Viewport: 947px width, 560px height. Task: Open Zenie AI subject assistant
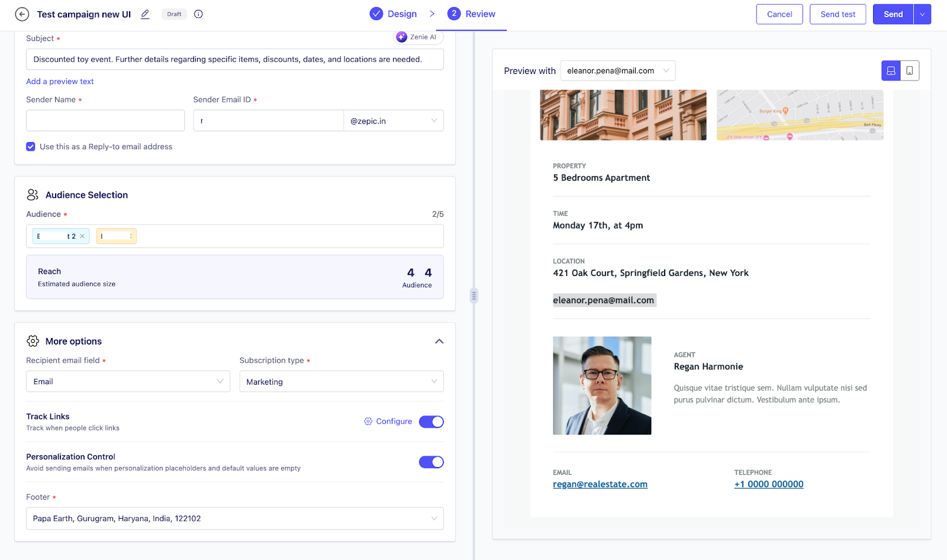coord(418,37)
